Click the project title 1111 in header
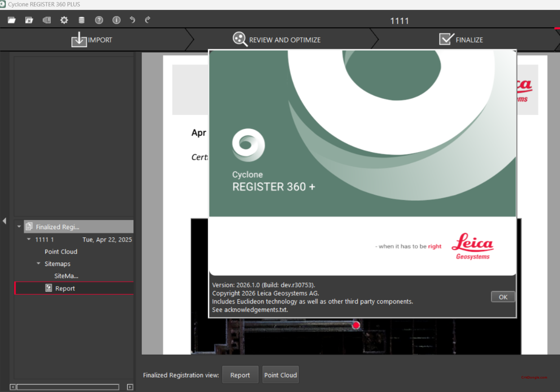Image resolution: width=560 pixels, height=392 pixels. pos(400,21)
